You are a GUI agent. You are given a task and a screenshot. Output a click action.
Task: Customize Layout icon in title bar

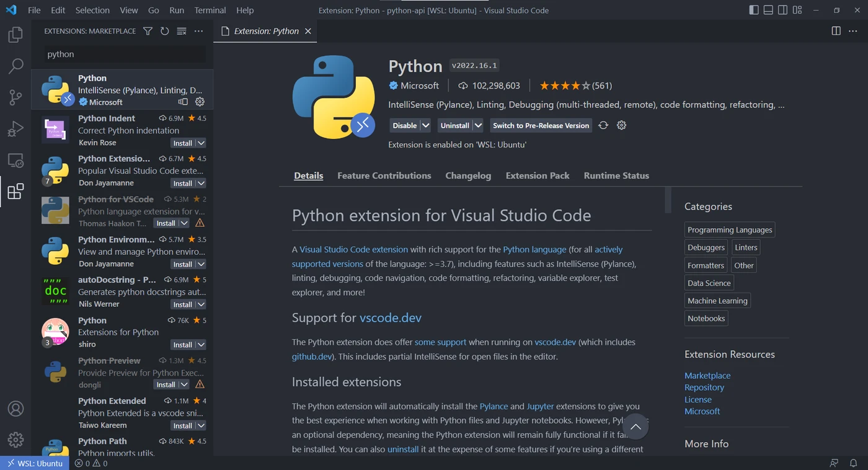pos(797,10)
